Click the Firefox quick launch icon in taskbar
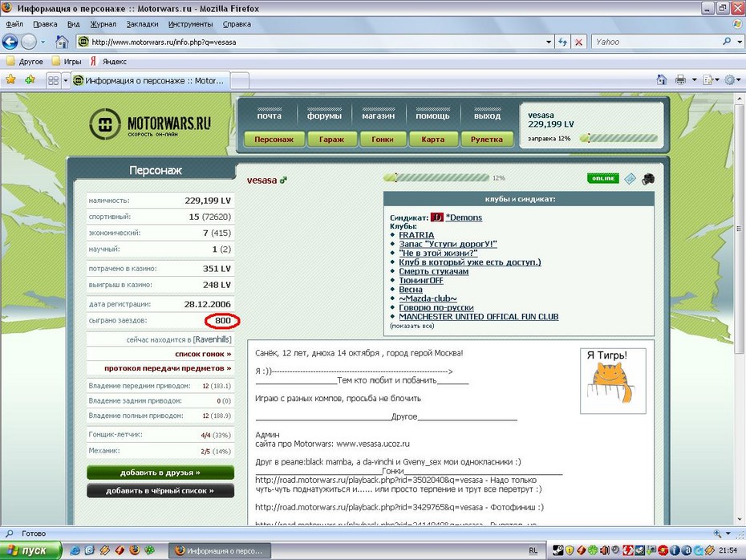Viewport: 746px width, 560px height. [x=135, y=550]
